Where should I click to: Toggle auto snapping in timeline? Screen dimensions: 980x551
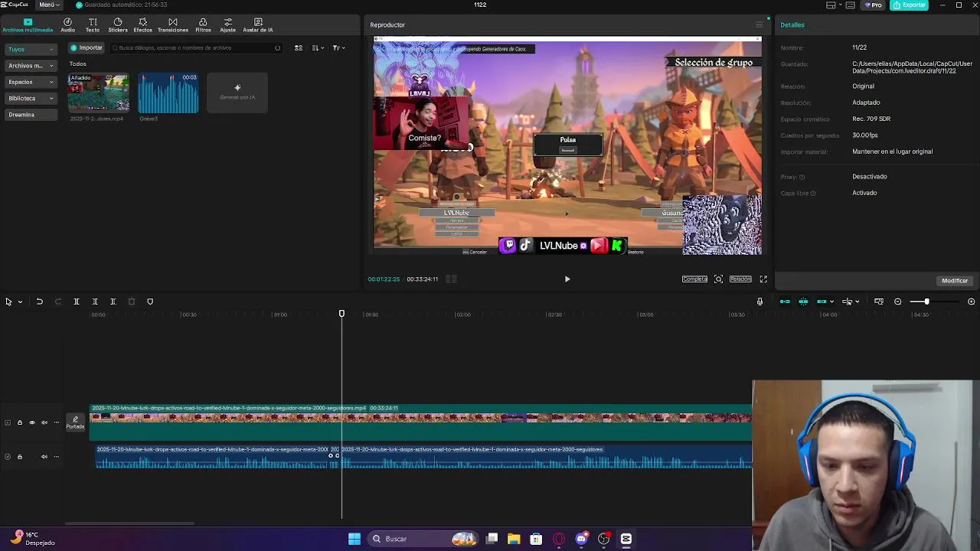pyautogui.click(x=803, y=302)
